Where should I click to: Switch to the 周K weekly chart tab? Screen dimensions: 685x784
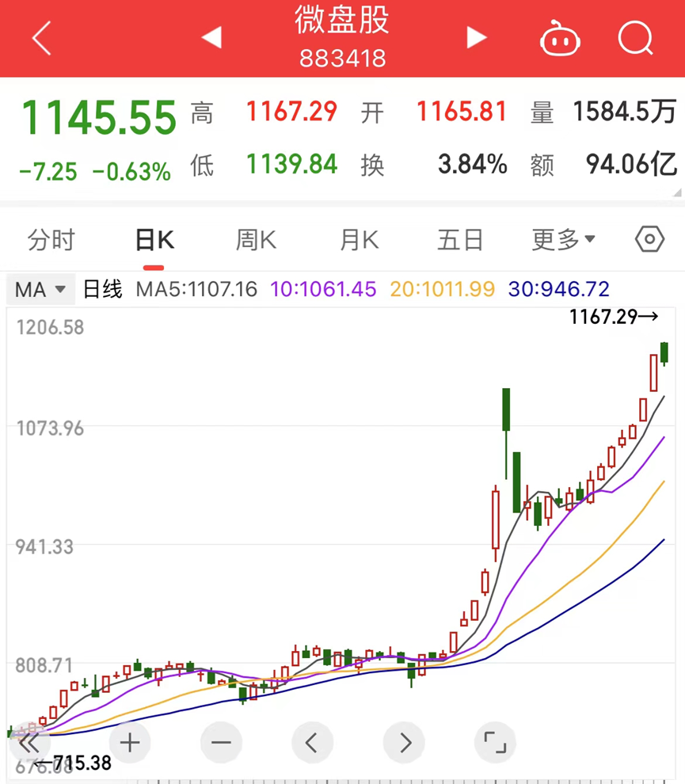point(255,240)
